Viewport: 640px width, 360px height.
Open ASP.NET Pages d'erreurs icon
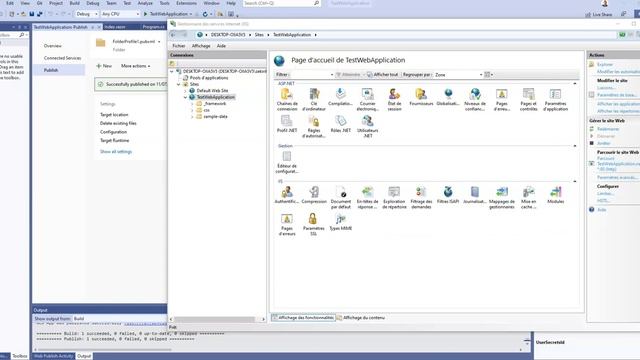pyautogui.click(x=502, y=100)
